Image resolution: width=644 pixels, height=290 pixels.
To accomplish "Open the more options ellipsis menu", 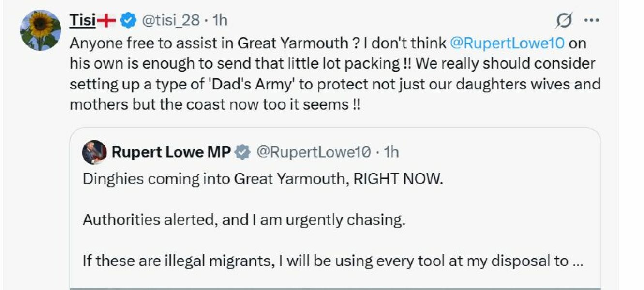I will (591, 19).
